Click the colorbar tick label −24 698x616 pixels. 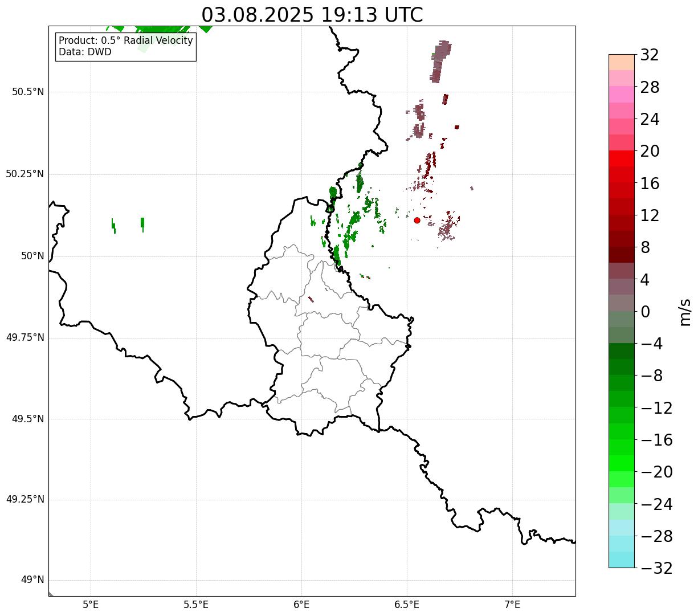pyautogui.click(x=656, y=504)
